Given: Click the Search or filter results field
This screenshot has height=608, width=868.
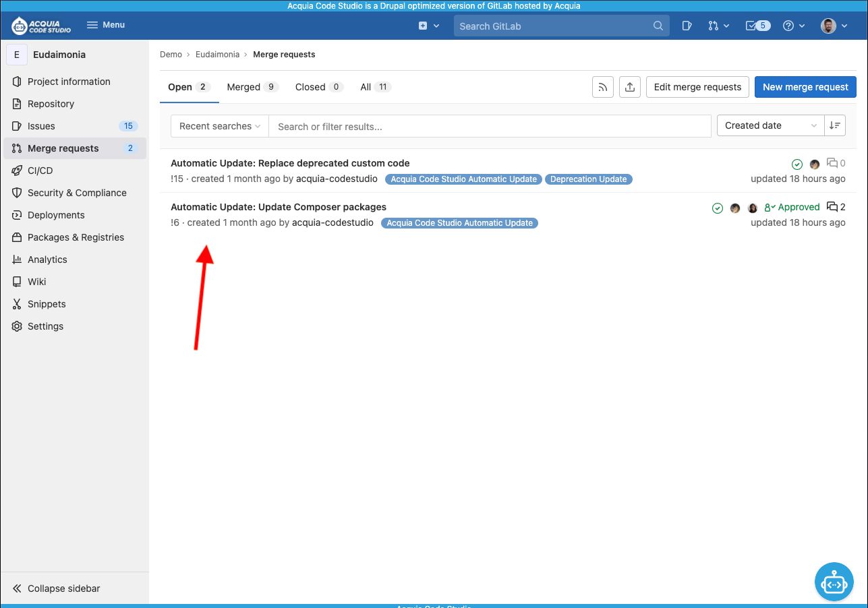Looking at the screenshot, I should pos(490,126).
